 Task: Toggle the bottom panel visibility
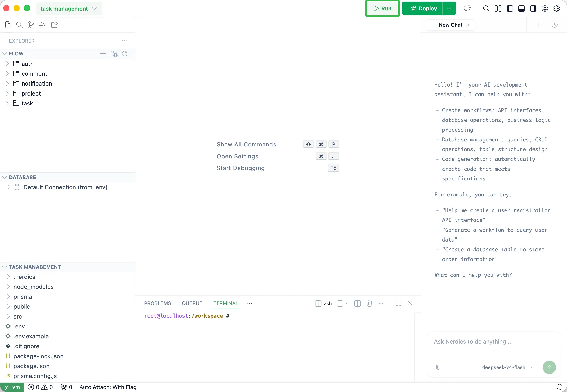(522, 9)
